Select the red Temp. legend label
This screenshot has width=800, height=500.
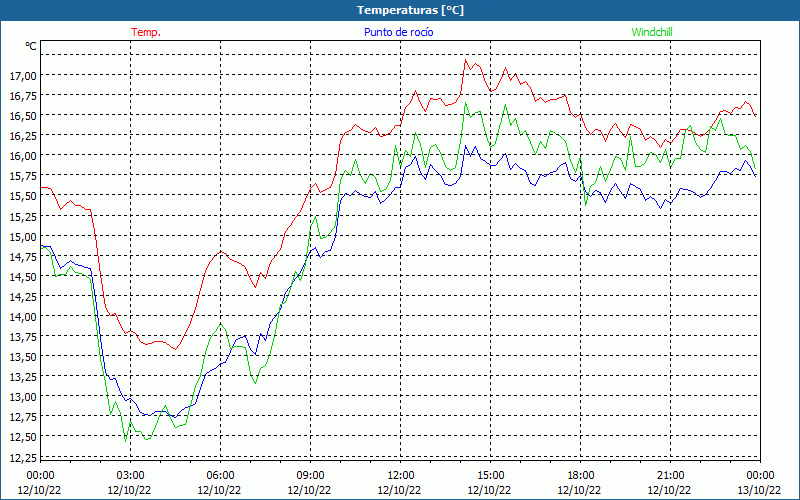pos(146,32)
